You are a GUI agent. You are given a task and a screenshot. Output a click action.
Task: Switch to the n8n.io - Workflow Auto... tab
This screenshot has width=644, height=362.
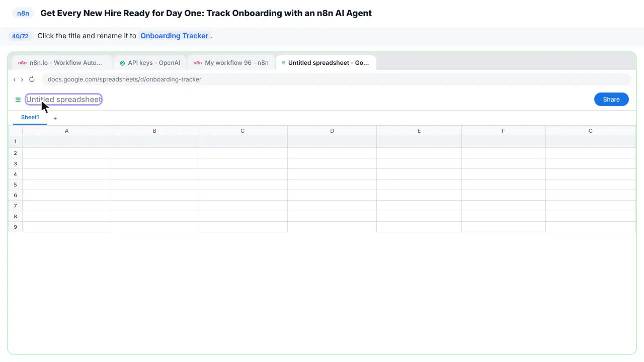click(62, 63)
